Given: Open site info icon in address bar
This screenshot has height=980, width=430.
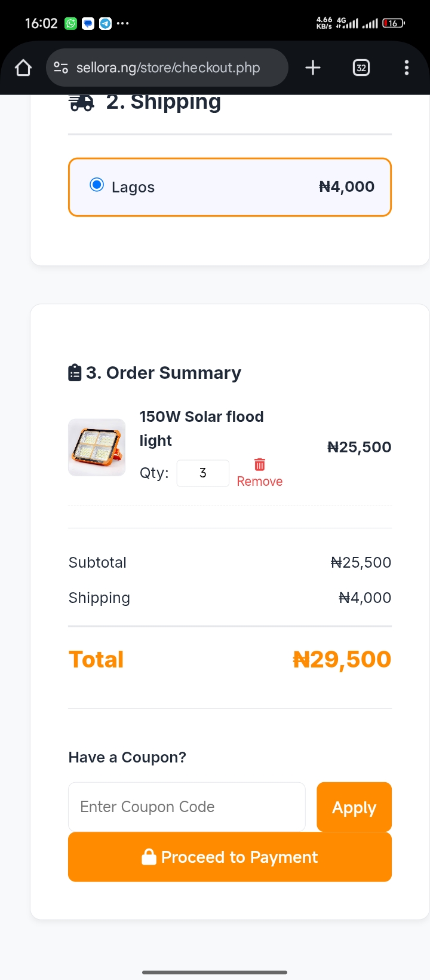Looking at the screenshot, I should point(61,68).
